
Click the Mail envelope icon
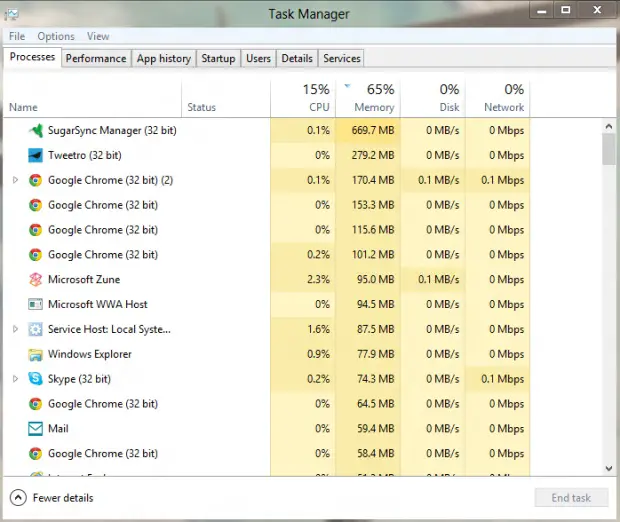pos(36,429)
